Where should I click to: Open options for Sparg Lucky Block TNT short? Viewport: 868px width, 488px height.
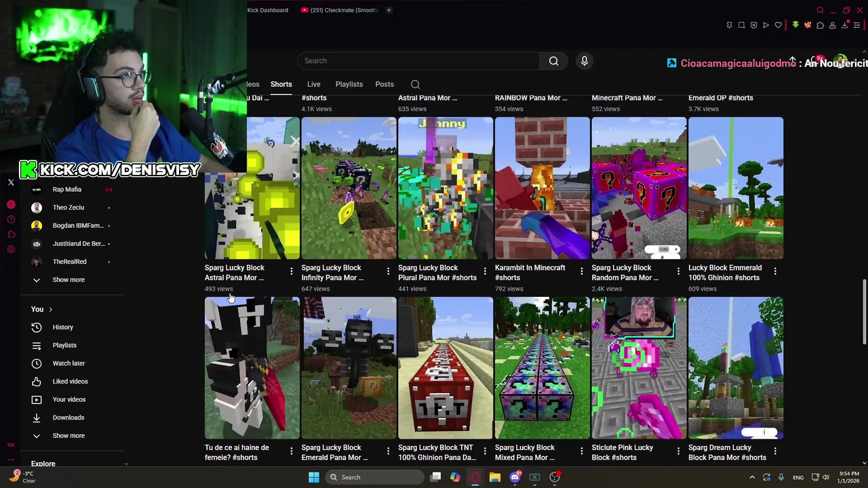pos(485,451)
